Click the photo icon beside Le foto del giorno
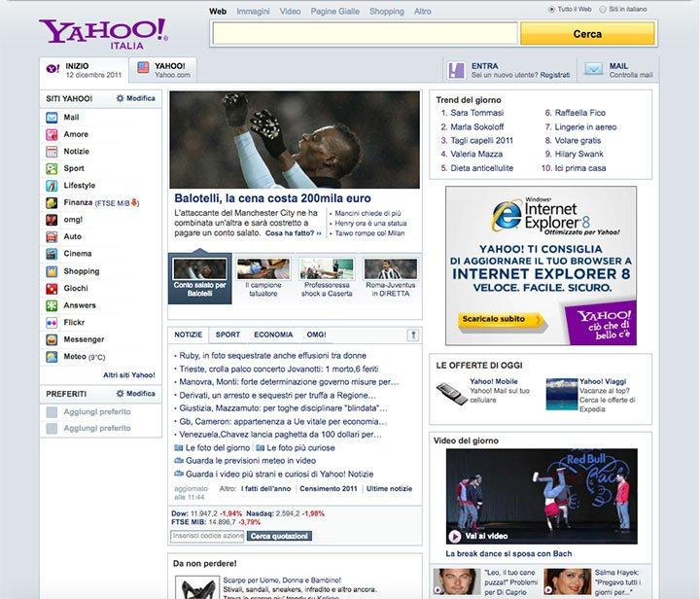700x599 pixels. click(178, 447)
